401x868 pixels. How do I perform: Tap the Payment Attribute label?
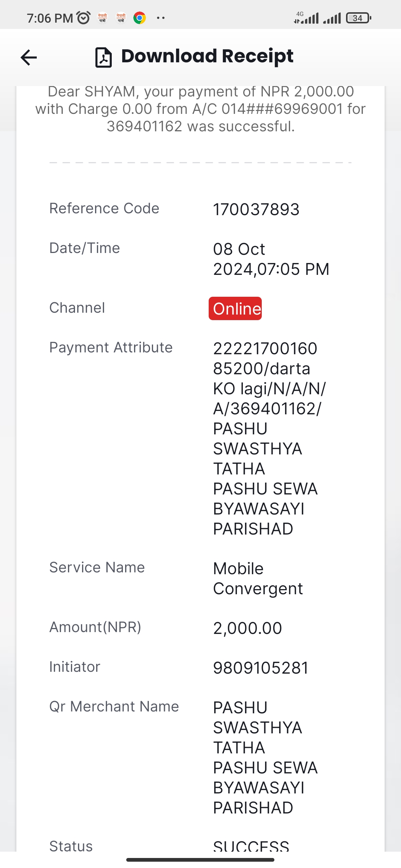tap(111, 348)
